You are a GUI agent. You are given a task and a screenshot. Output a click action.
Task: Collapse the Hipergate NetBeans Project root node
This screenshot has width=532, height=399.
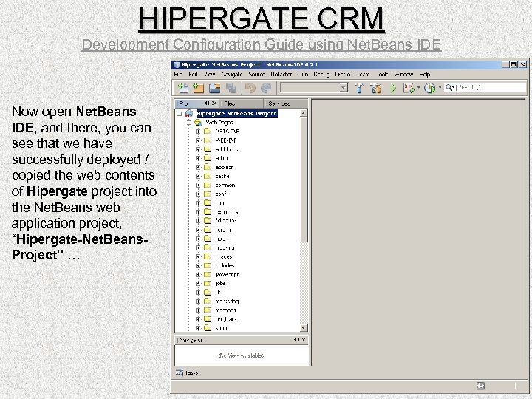(x=180, y=114)
